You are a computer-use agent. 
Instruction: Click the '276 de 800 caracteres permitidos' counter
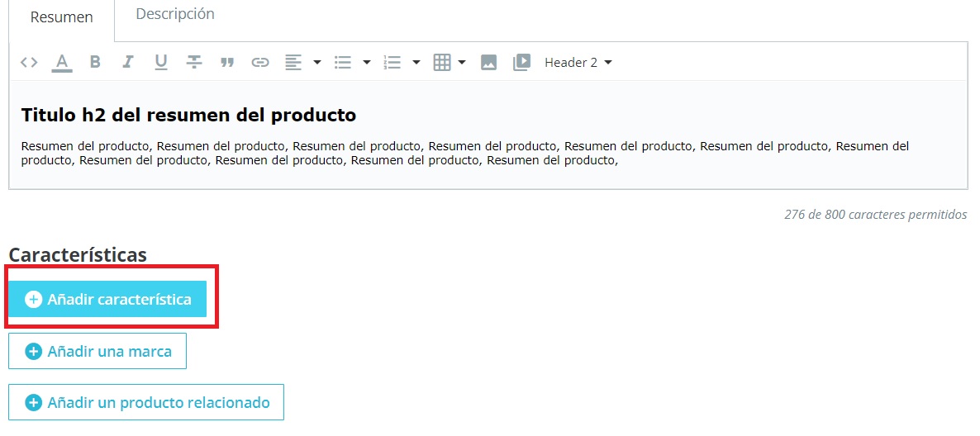tap(876, 215)
